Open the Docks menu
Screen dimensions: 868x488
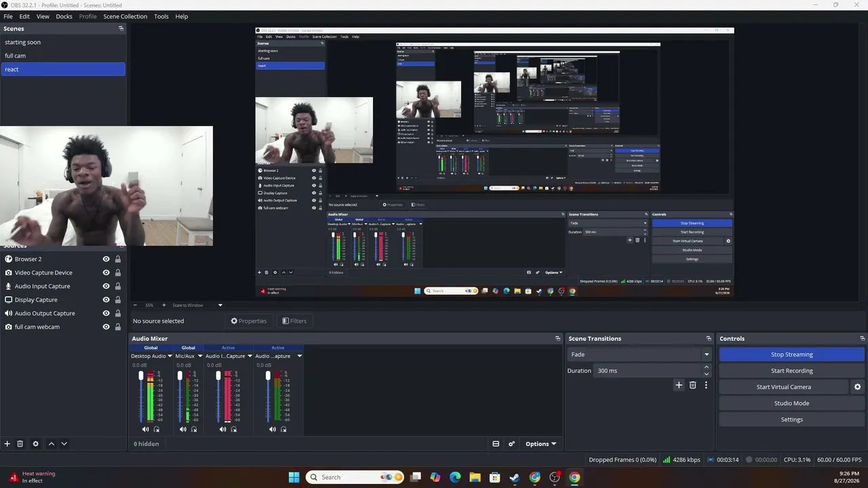(64, 16)
